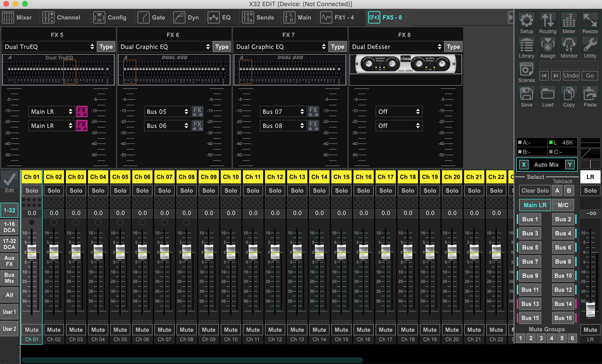Click the pink FX insert icon beside first Main LR
Viewport: 602px width, 364px height.
pos(82,111)
